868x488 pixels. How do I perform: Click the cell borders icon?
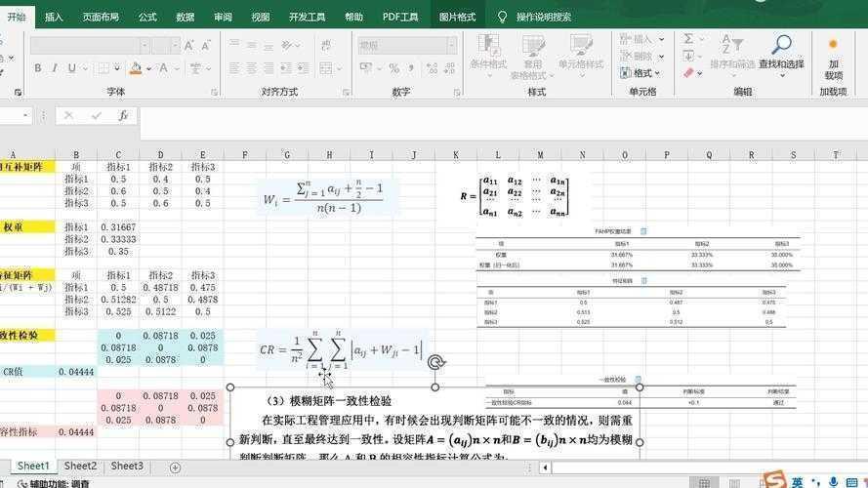tap(103, 68)
